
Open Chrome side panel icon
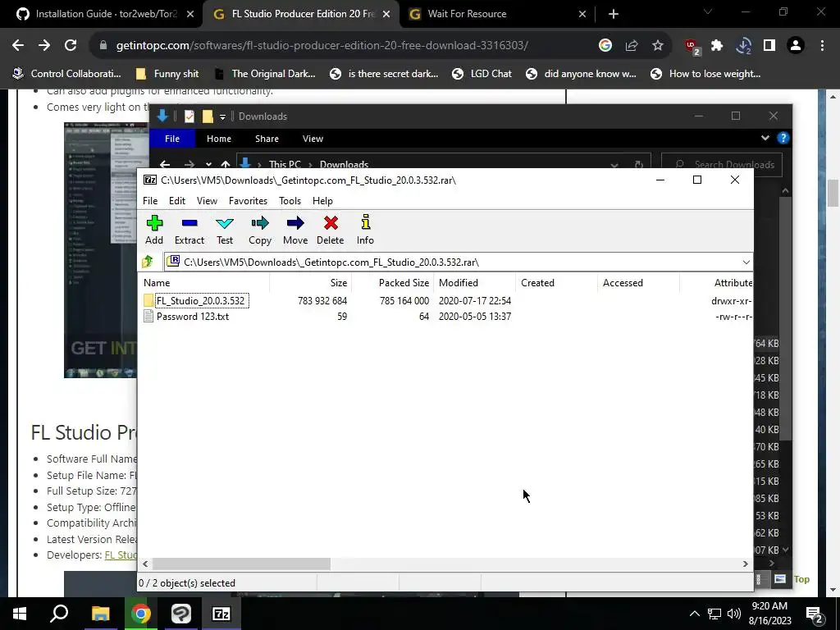[x=769, y=46]
